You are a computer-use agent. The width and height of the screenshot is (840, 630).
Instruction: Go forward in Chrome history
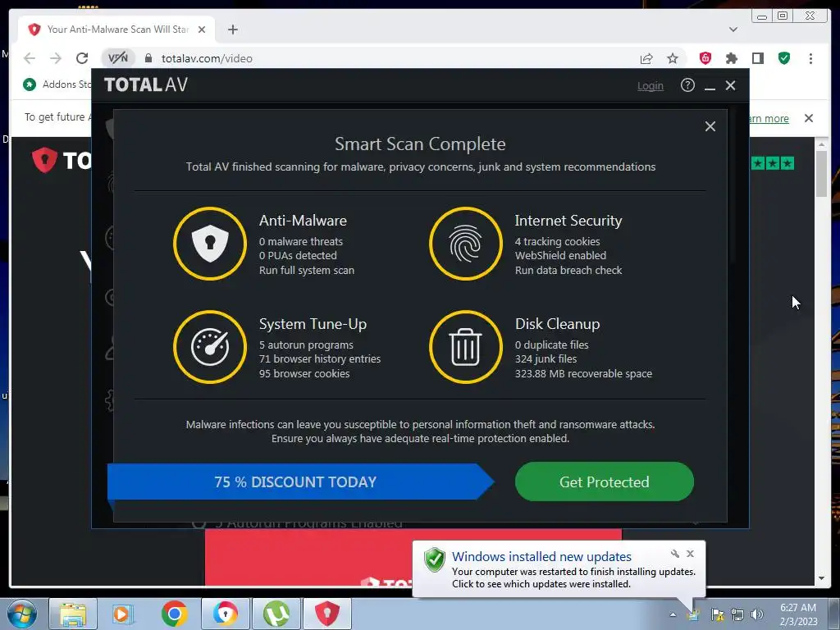56,58
